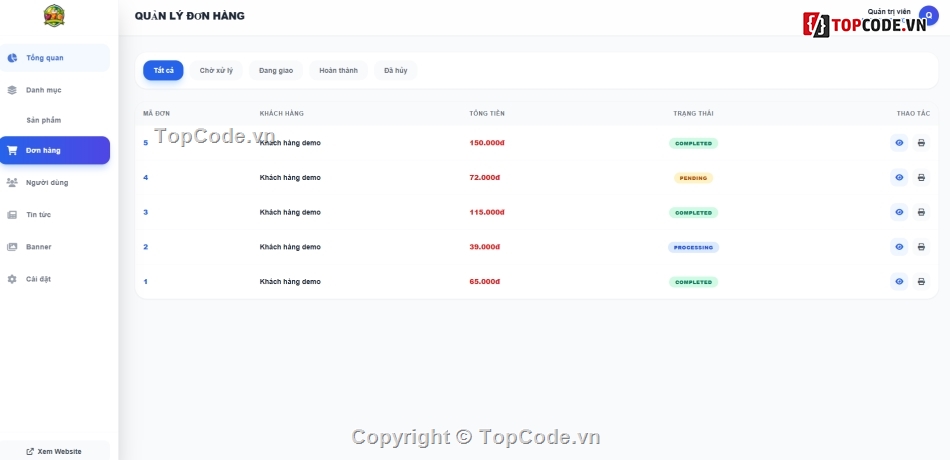
Task: Click the TỔNG TIỀN column header
Action: 487,113
